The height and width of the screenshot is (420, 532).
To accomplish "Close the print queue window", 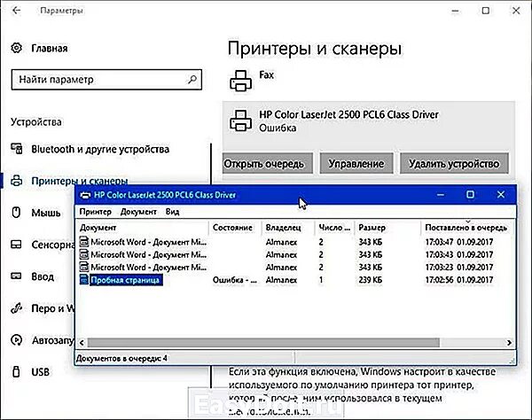I will pos(501,195).
